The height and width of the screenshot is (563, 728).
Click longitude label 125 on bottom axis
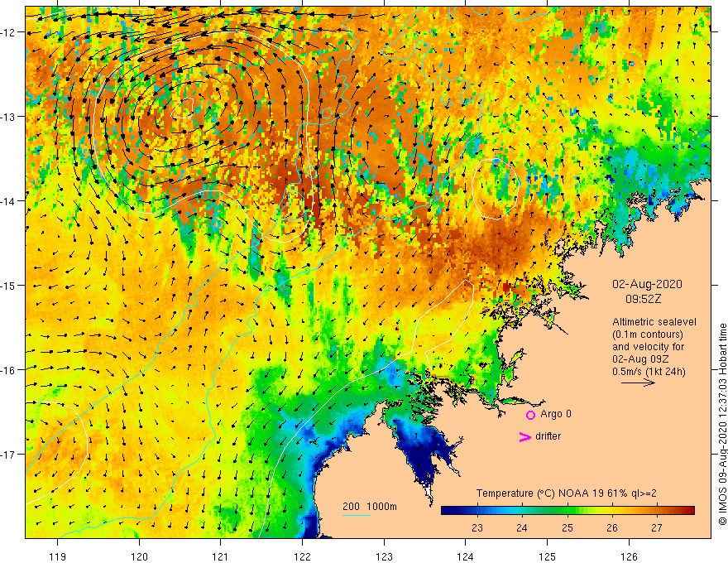[x=547, y=556]
